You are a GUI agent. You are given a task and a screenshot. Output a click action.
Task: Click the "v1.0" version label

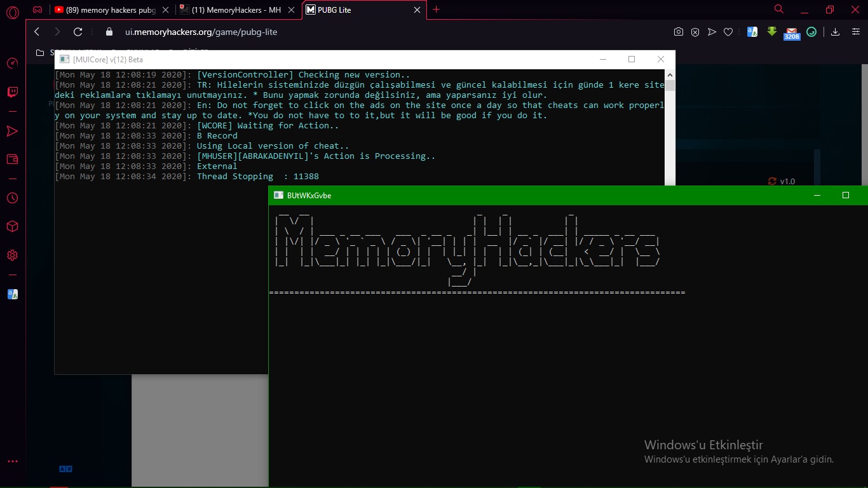tap(788, 181)
